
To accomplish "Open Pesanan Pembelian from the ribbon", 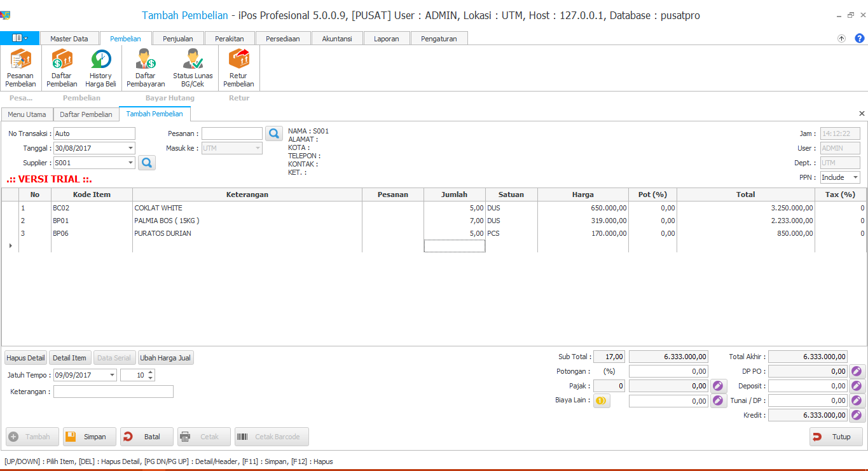I will coord(20,68).
